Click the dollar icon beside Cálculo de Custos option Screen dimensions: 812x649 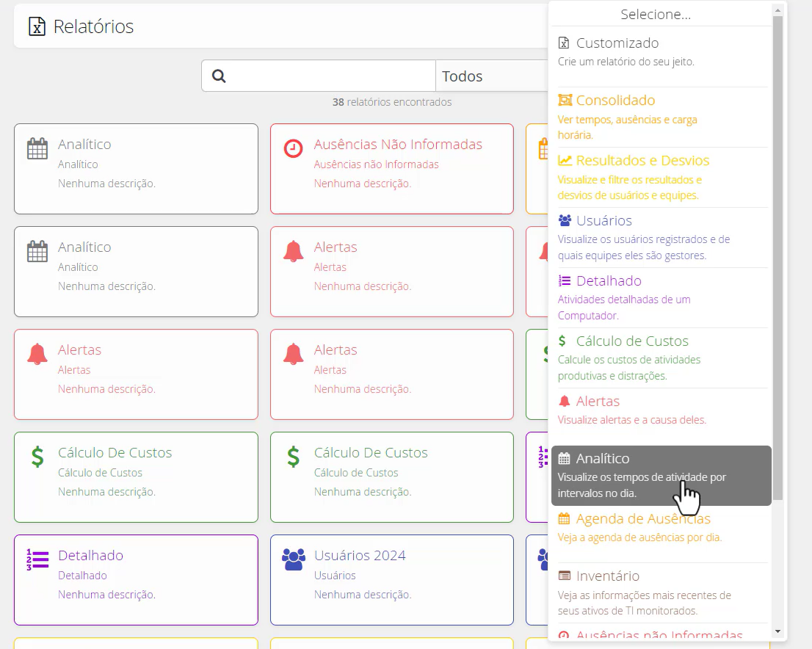(x=562, y=341)
